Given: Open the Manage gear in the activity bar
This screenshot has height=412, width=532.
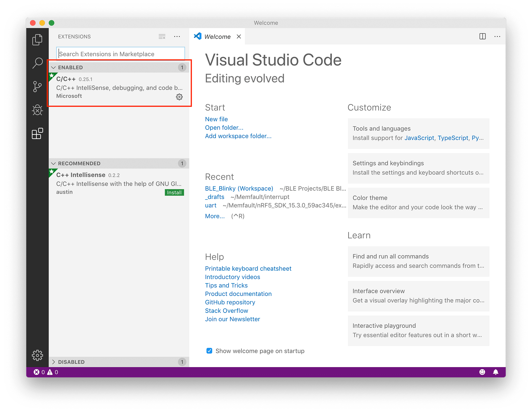Looking at the screenshot, I should [37, 355].
